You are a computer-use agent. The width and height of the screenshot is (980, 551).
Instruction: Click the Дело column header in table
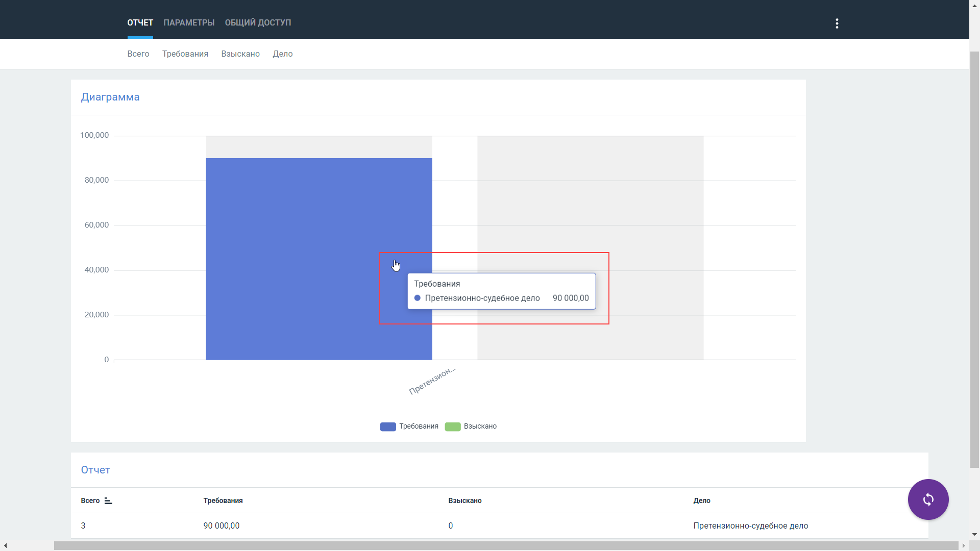pyautogui.click(x=702, y=500)
